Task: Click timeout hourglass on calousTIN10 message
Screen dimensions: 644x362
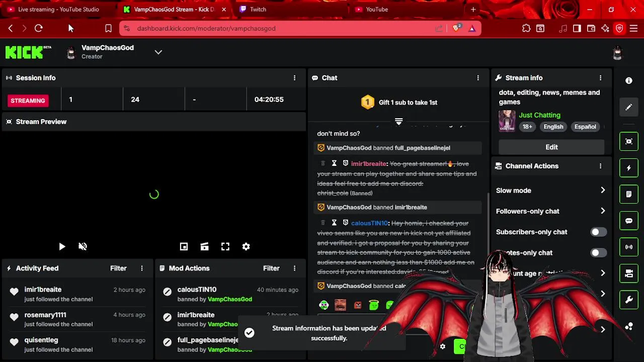Action: (x=334, y=223)
